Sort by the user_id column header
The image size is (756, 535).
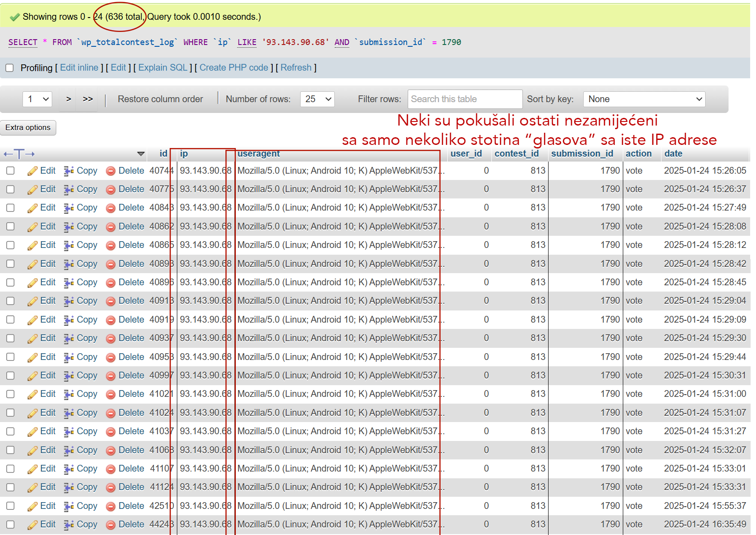click(x=466, y=153)
